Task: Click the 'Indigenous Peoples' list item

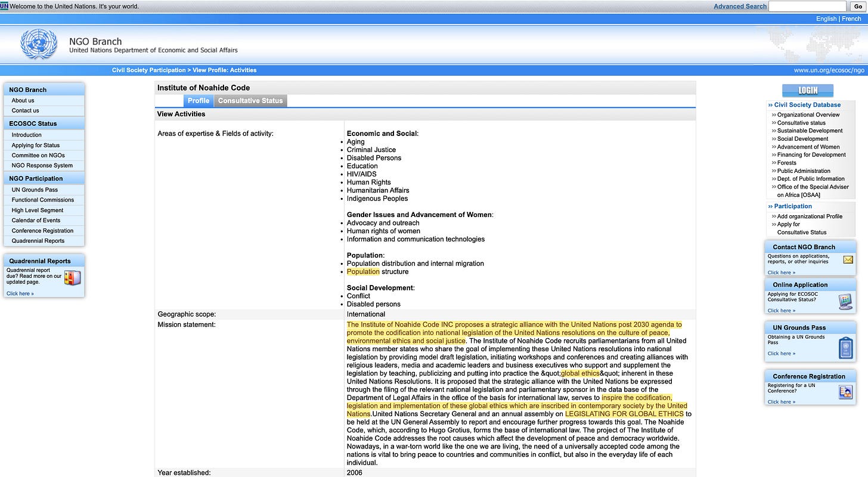Action: (x=377, y=199)
